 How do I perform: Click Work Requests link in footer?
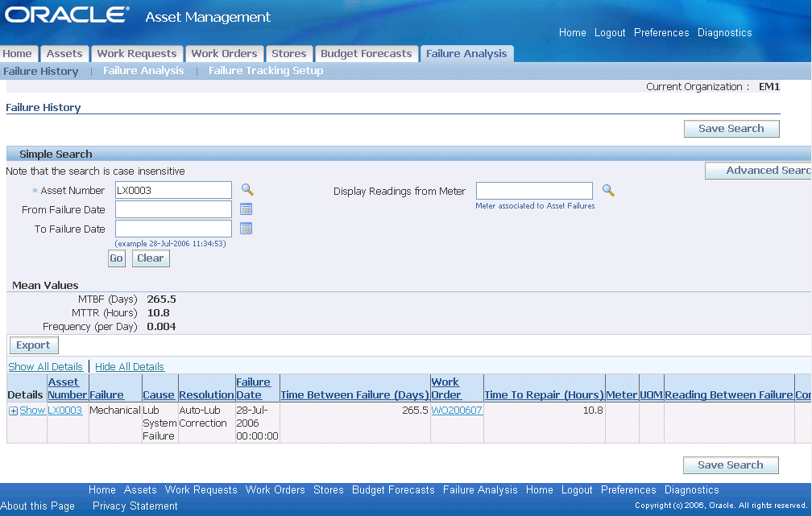click(x=201, y=489)
